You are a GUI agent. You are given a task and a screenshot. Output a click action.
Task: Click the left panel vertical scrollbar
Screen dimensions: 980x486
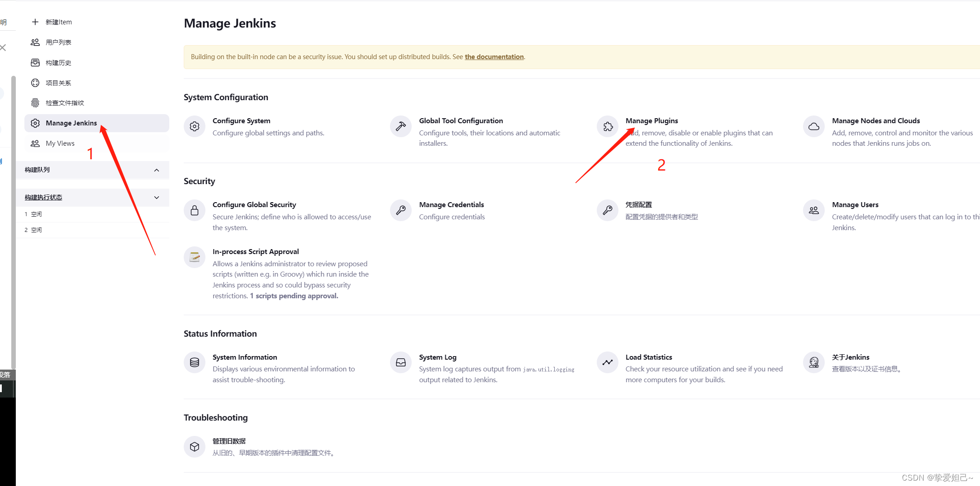pyautogui.click(x=14, y=222)
